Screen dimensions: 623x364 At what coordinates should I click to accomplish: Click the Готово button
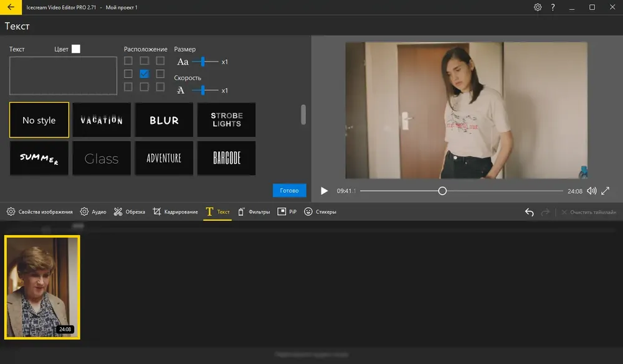tap(289, 190)
